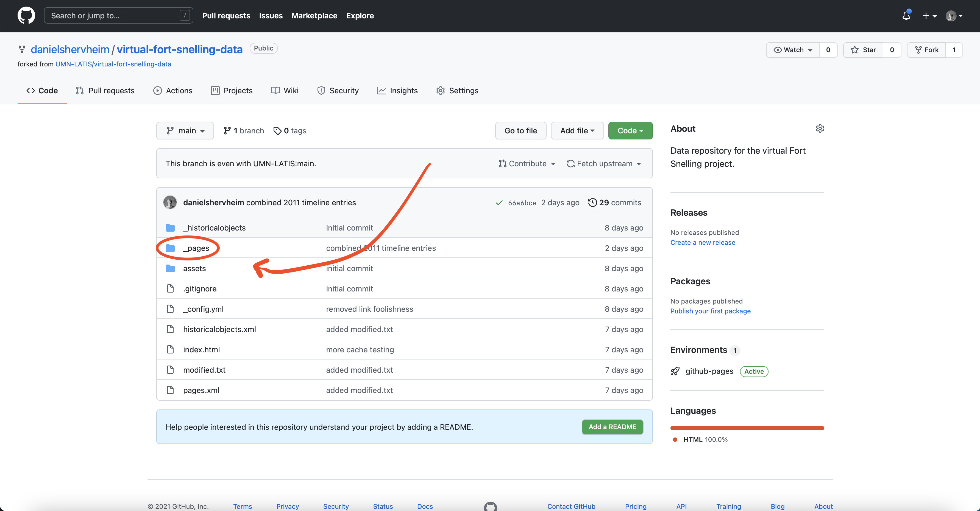Open Pull requests in top navigation
This screenshot has width=980, height=511.
226,16
